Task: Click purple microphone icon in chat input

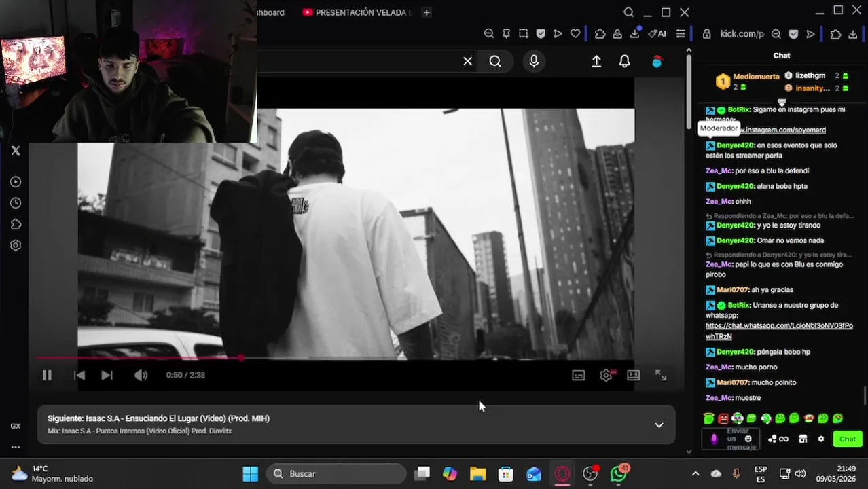Action: point(714,439)
